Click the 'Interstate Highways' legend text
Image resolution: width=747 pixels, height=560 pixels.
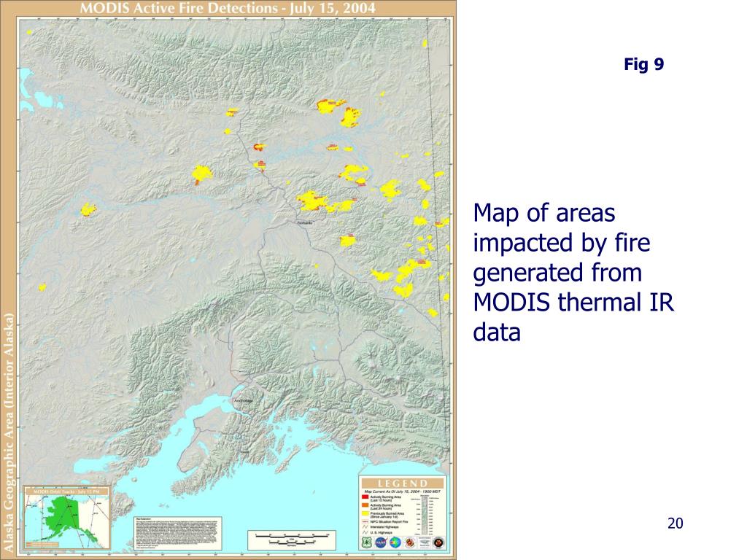(384, 527)
